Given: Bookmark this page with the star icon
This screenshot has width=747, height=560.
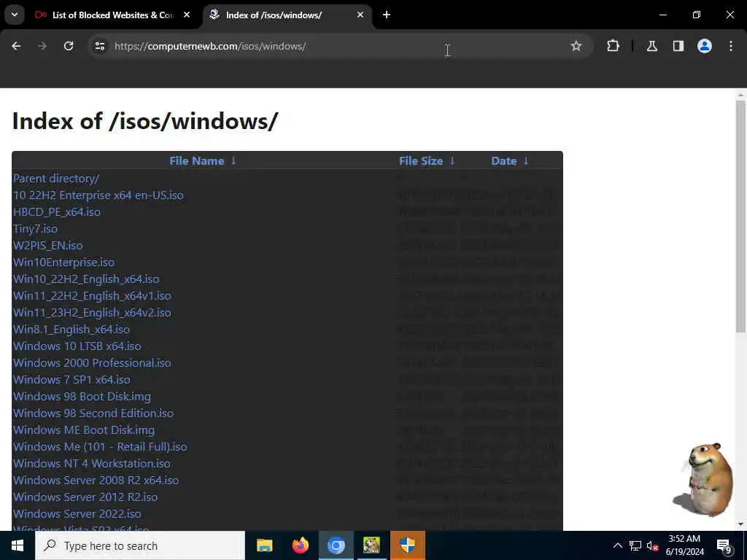Looking at the screenshot, I should 576,46.
